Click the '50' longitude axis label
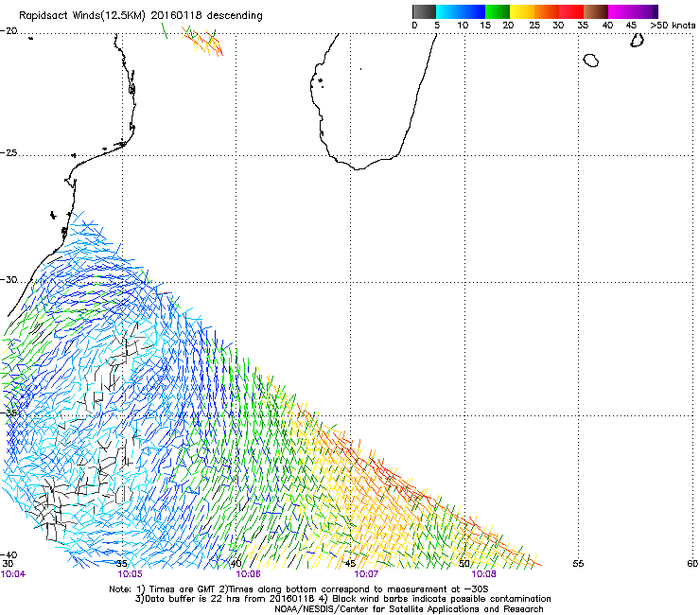Screen dimensions: 700x615 [464, 564]
